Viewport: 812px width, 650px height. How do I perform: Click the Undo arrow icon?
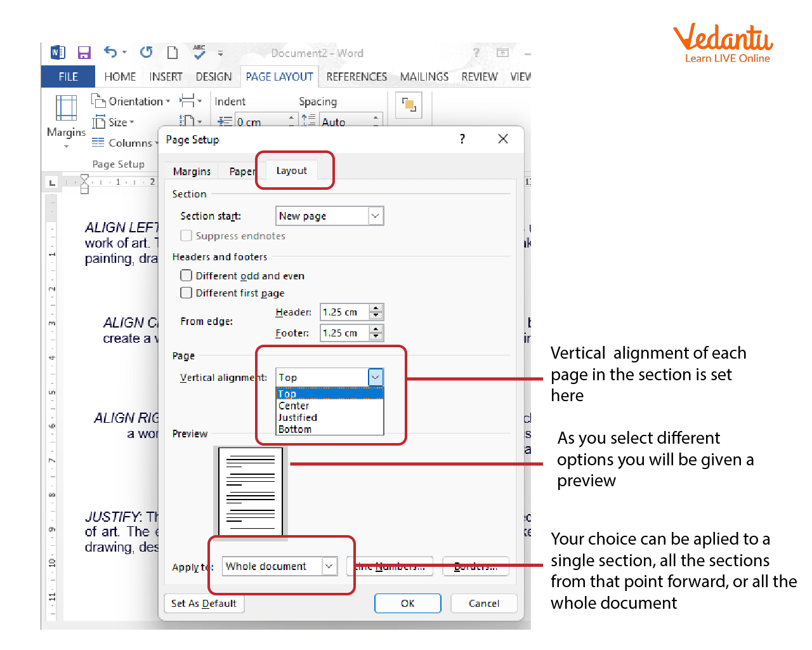[x=110, y=52]
